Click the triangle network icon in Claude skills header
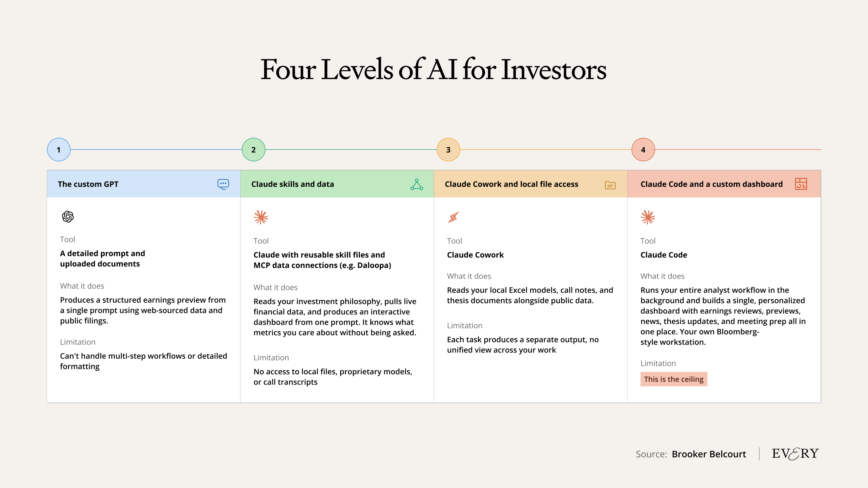 [x=416, y=184]
